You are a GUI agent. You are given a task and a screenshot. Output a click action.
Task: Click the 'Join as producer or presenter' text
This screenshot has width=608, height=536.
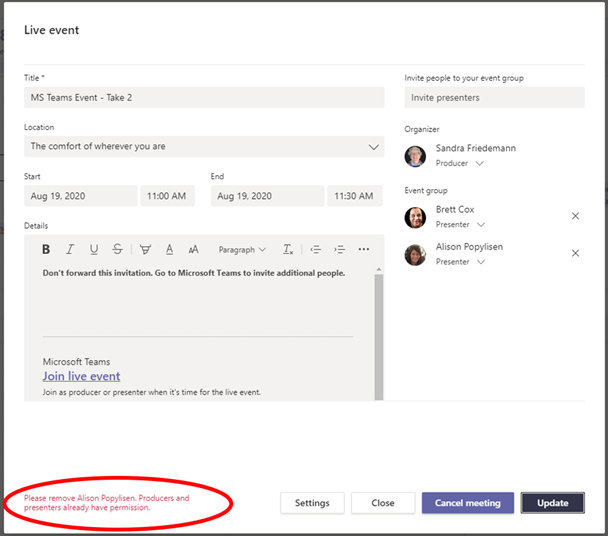point(151,392)
